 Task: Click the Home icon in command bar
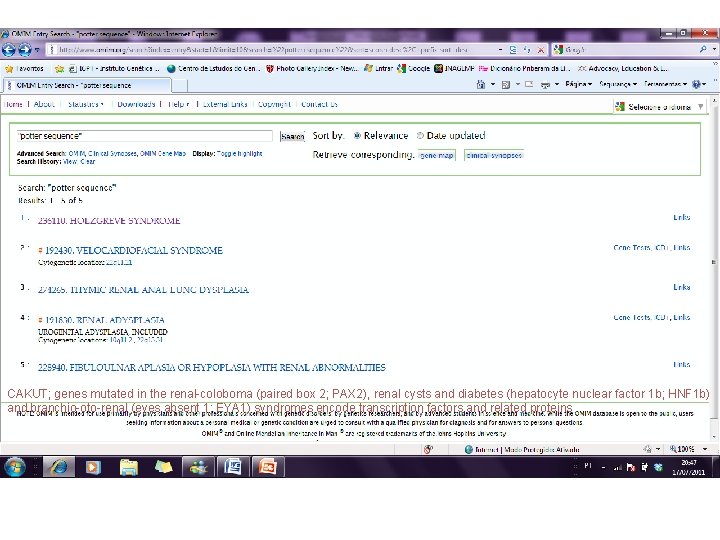point(481,84)
